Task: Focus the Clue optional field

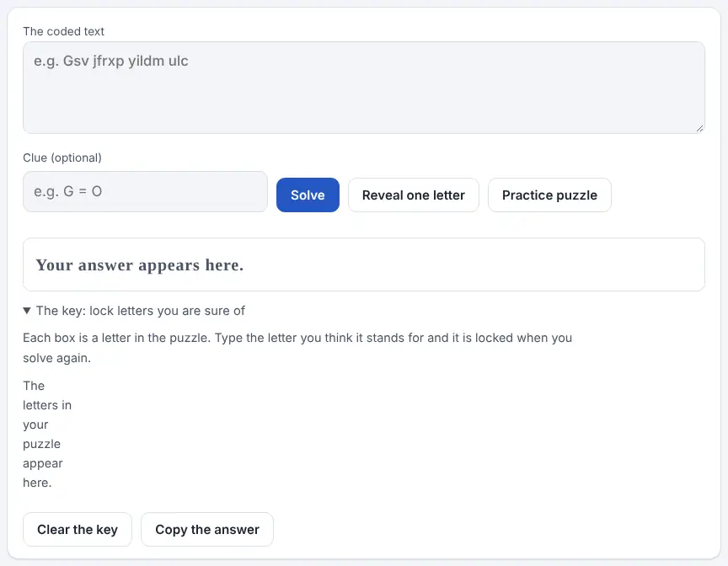Action: (145, 191)
